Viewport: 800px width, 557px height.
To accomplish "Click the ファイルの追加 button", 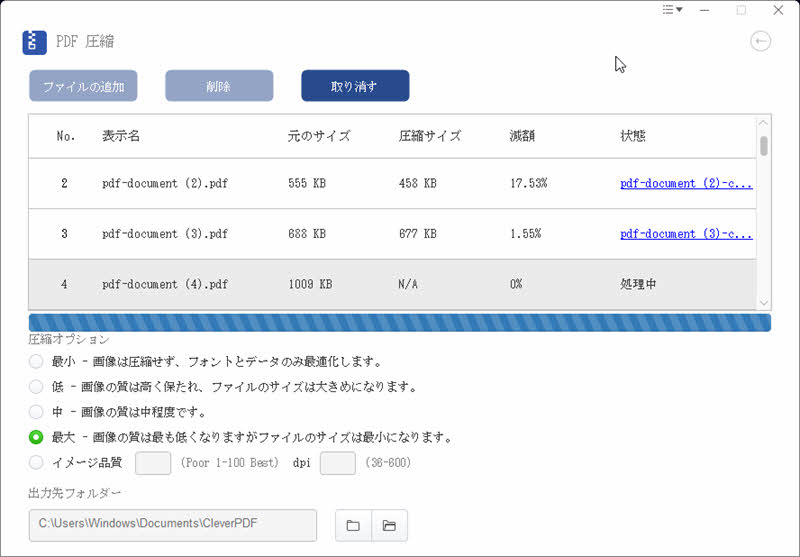I will (83, 86).
